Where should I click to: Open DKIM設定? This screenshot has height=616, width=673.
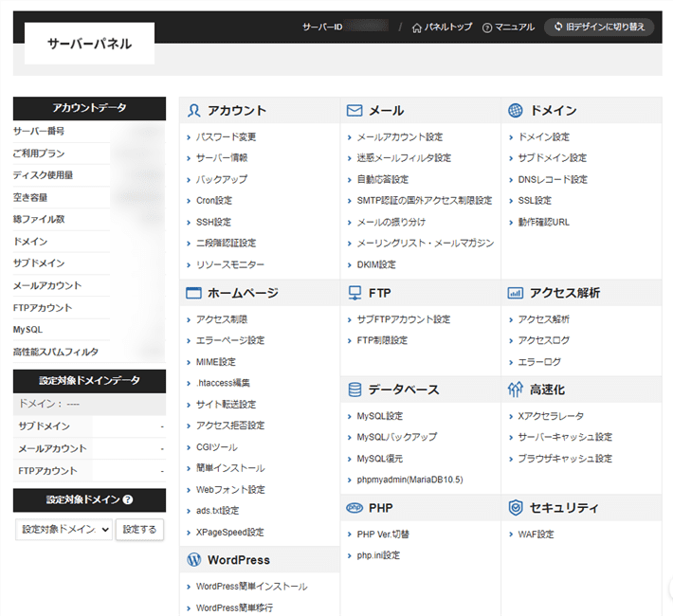coord(376,264)
